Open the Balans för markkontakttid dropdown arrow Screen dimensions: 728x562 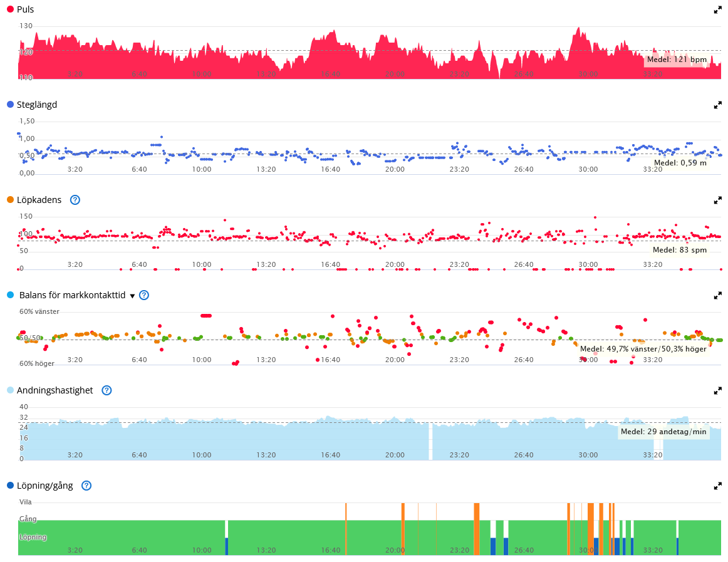click(x=132, y=296)
